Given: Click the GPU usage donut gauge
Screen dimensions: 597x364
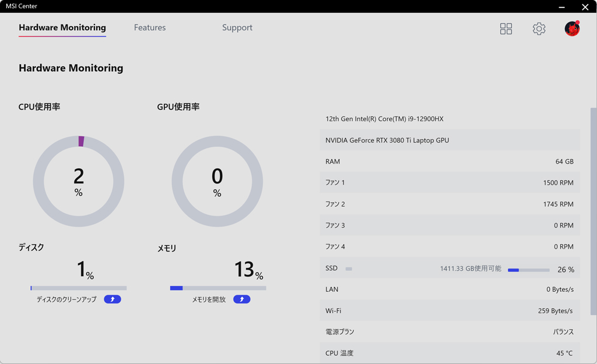Looking at the screenshot, I should pyautogui.click(x=217, y=182).
